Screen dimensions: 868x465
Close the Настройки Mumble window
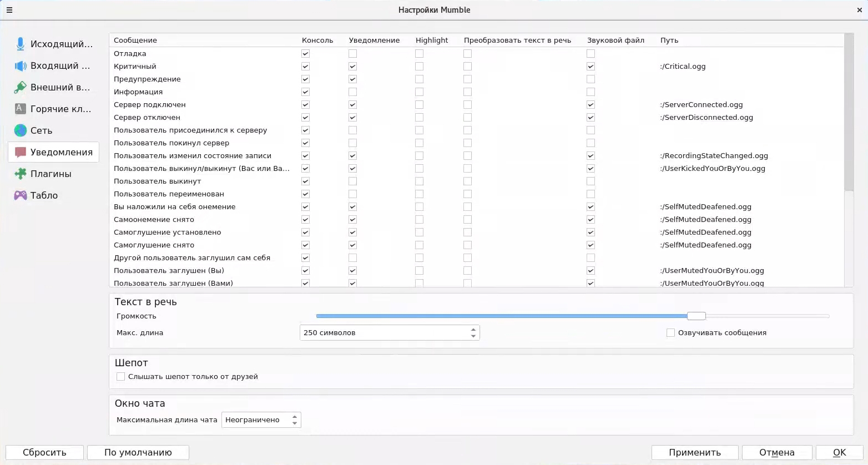[859, 10]
